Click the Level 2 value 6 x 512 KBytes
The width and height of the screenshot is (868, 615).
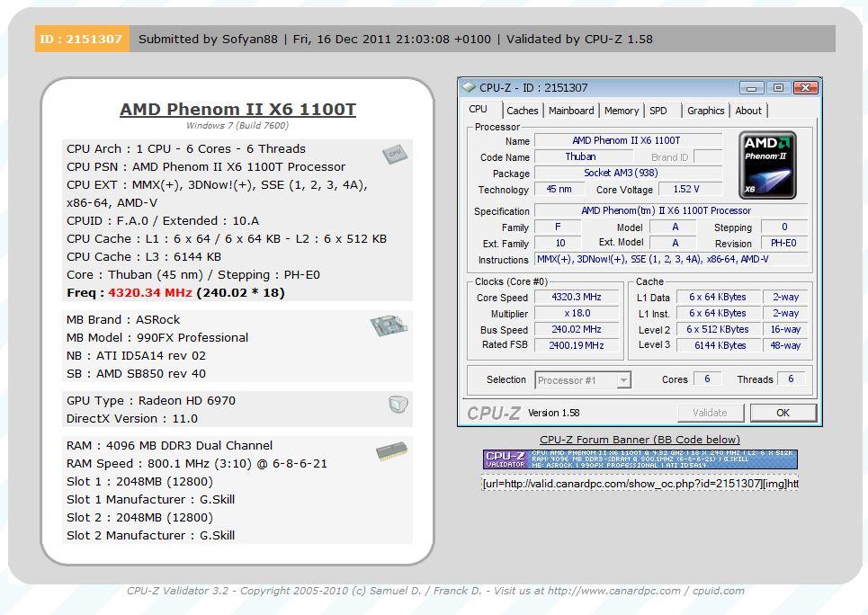pyautogui.click(x=717, y=329)
